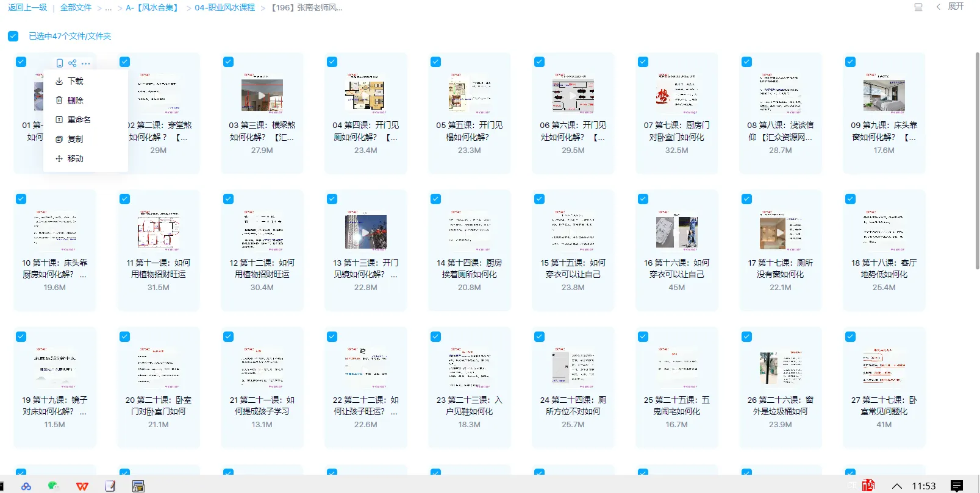
Task: Go back via 返回上一级 link
Action: (27, 8)
